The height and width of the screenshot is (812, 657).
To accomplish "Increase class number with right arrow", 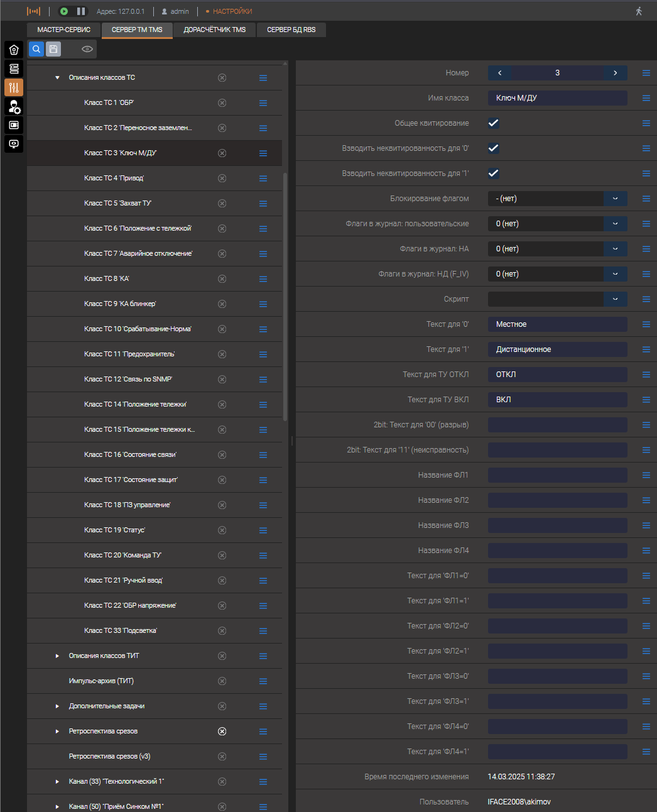I will 615,73.
